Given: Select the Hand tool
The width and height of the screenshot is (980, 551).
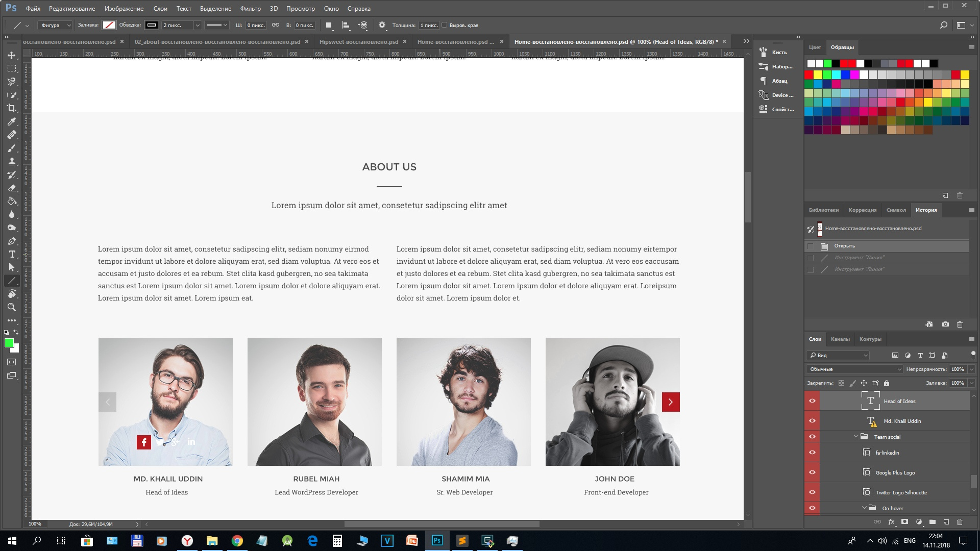Looking at the screenshot, I should (x=11, y=294).
